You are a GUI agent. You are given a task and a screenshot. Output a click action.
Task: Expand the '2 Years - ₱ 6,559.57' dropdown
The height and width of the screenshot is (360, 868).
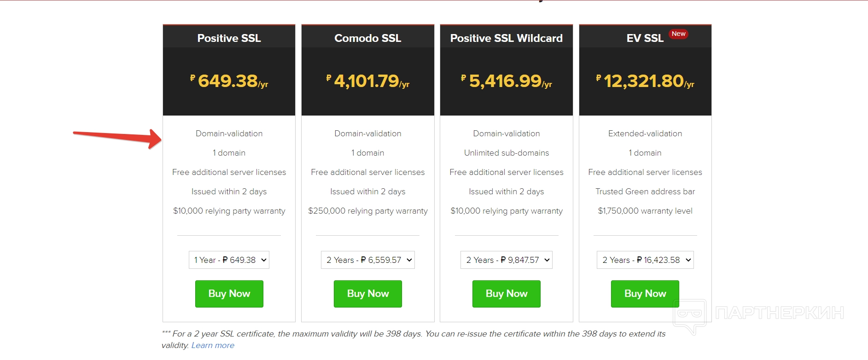(x=367, y=260)
